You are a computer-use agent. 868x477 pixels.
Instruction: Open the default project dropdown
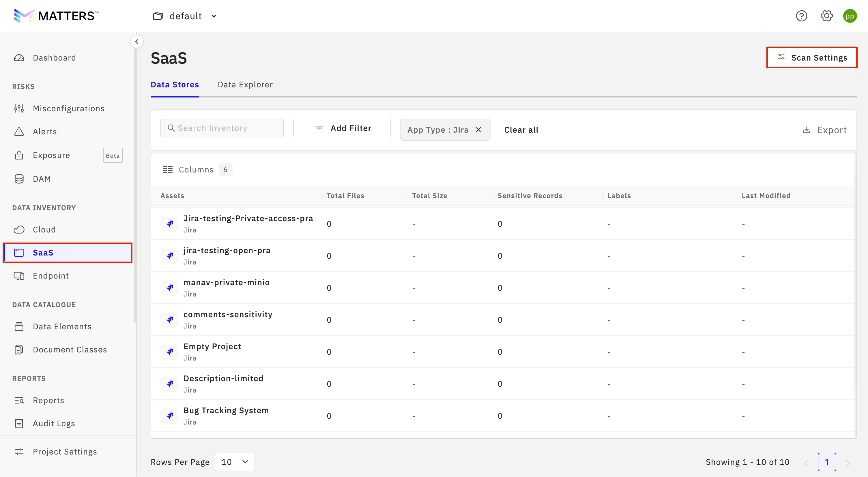185,16
